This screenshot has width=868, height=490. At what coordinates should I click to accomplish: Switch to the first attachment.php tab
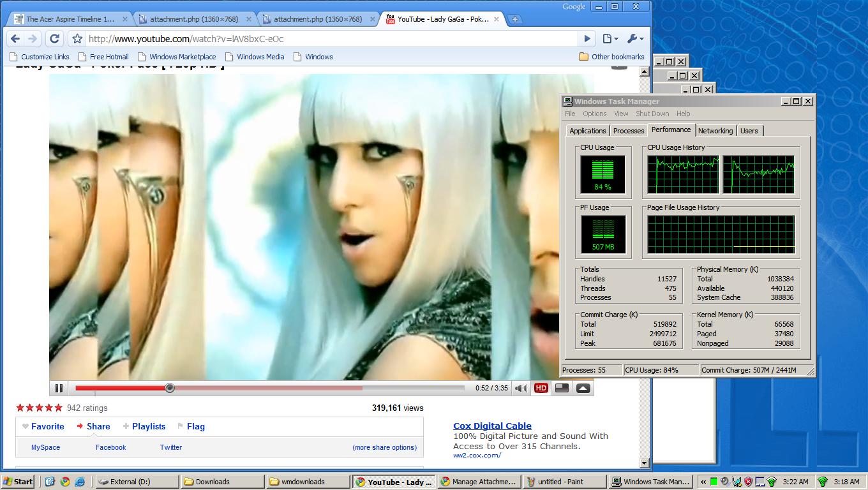195,19
